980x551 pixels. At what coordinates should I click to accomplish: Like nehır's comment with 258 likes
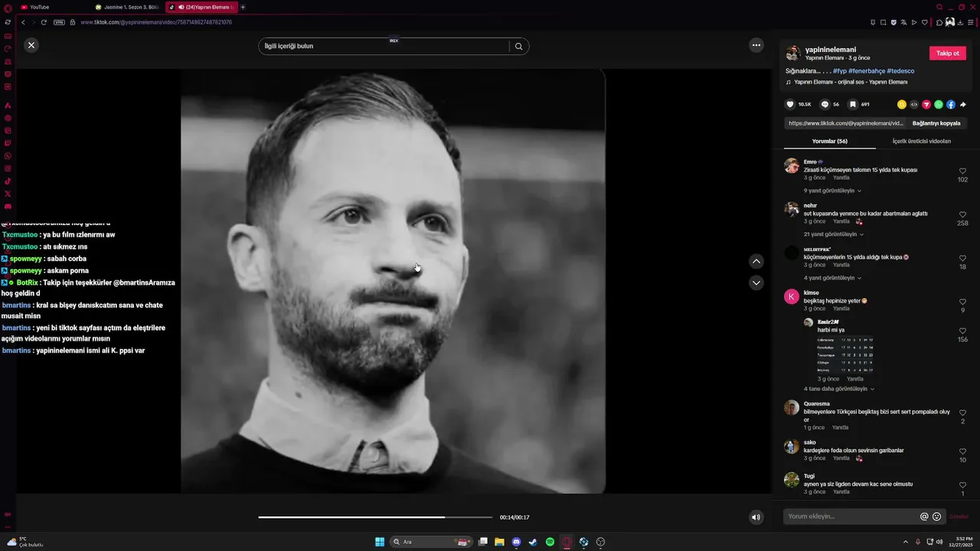pos(962,215)
